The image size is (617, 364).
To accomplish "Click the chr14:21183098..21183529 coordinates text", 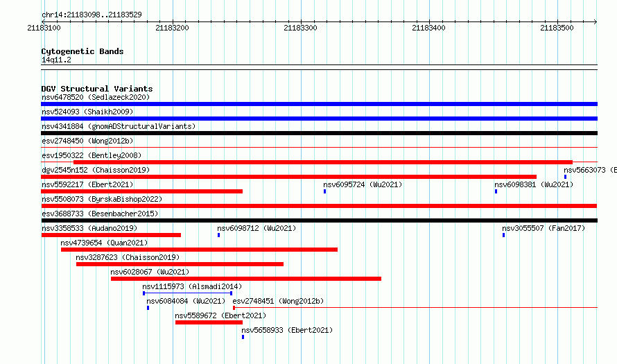I will tap(92, 15).
